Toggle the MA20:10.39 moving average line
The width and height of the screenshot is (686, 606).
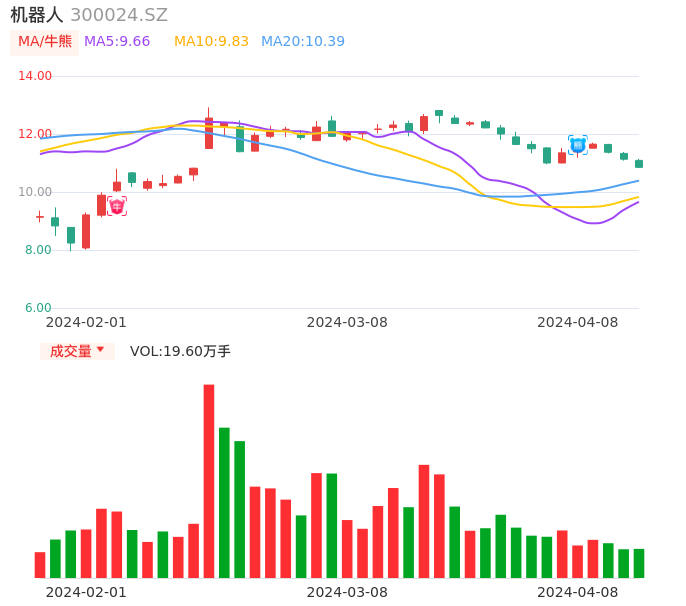(x=303, y=42)
